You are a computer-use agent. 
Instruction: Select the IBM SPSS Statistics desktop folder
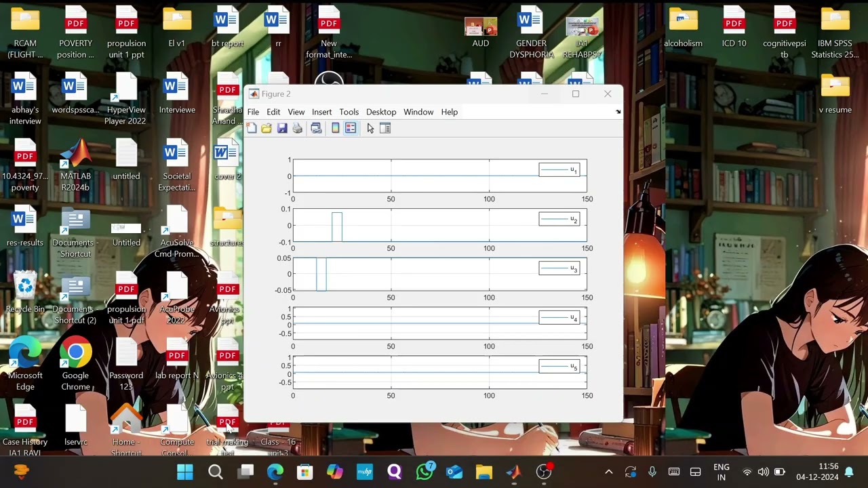pyautogui.click(x=835, y=33)
